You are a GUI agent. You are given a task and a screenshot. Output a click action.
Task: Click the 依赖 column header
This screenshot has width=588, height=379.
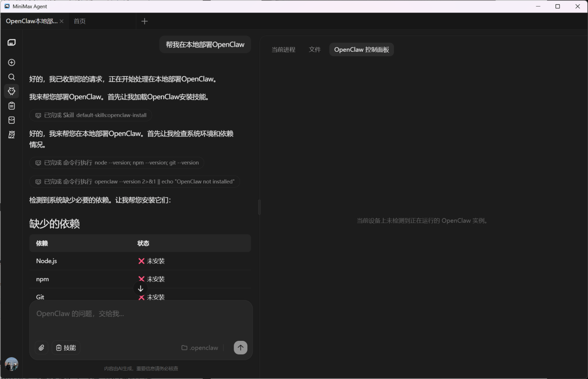pyautogui.click(x=42, y=243)
